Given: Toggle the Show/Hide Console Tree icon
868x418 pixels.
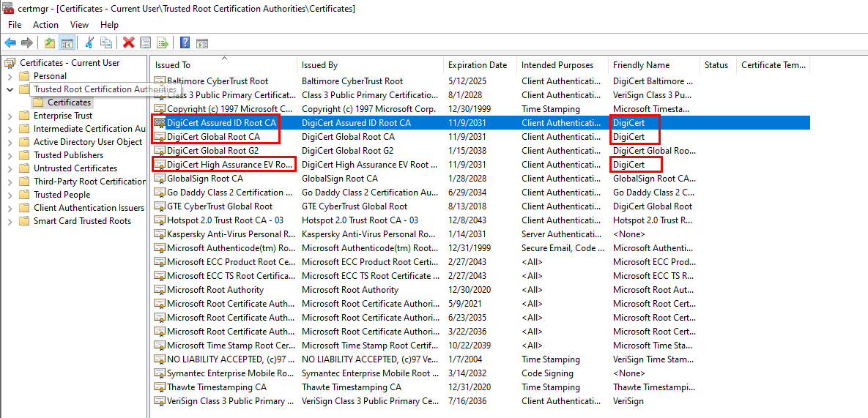Looking at the screenshot, I should point(67,42).
